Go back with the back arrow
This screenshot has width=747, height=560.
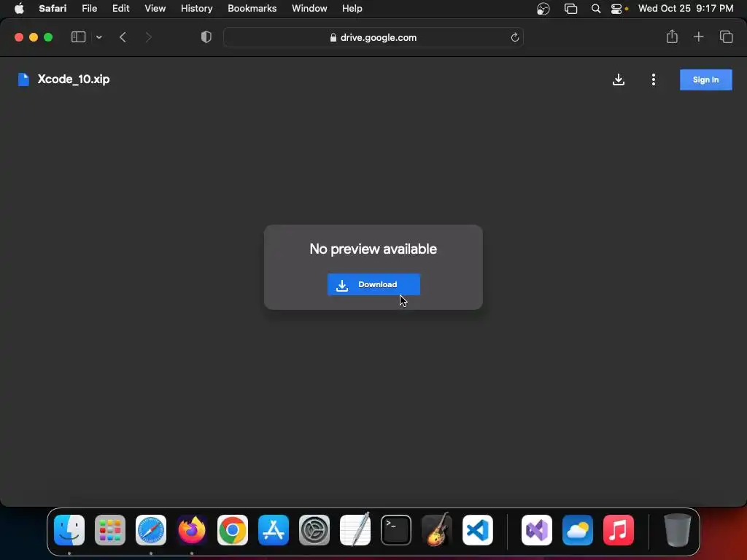coord(123,37)
